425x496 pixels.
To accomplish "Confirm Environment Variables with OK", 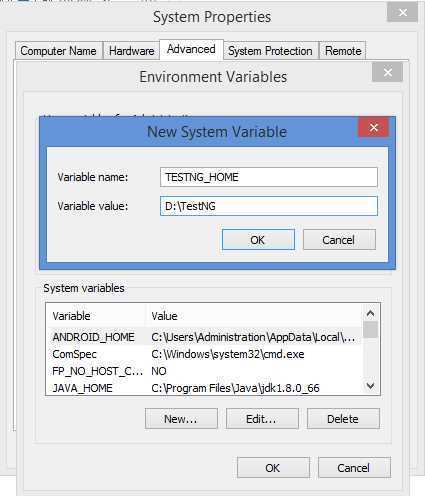I will tap(273, 468).
